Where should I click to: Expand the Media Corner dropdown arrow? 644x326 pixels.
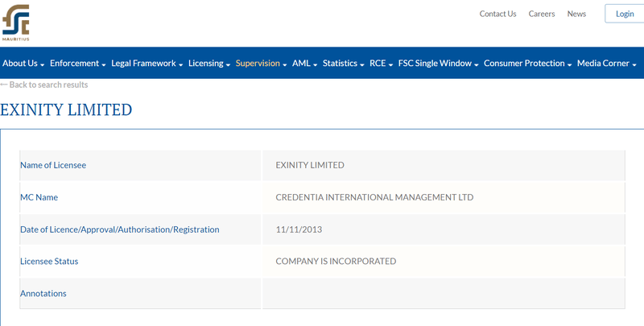(634, 65)
